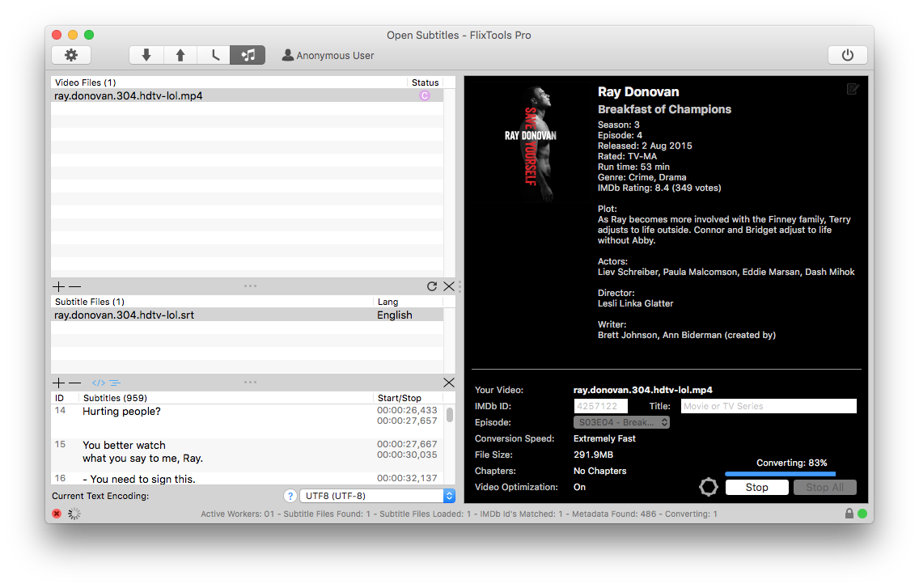This screenshot has width=919, height=588.
Task: Select the music-note conversion toolbar button
Action: point(248,55)
